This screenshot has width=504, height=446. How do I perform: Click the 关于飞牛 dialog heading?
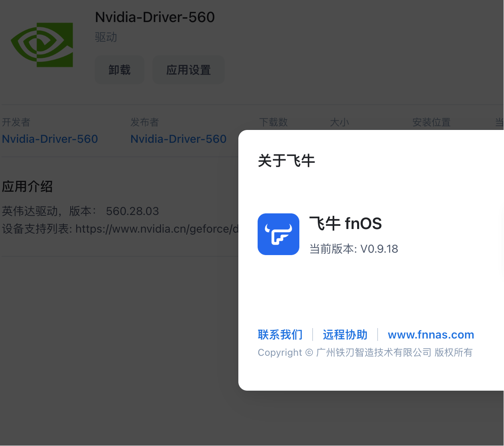[x=287, y=161]
